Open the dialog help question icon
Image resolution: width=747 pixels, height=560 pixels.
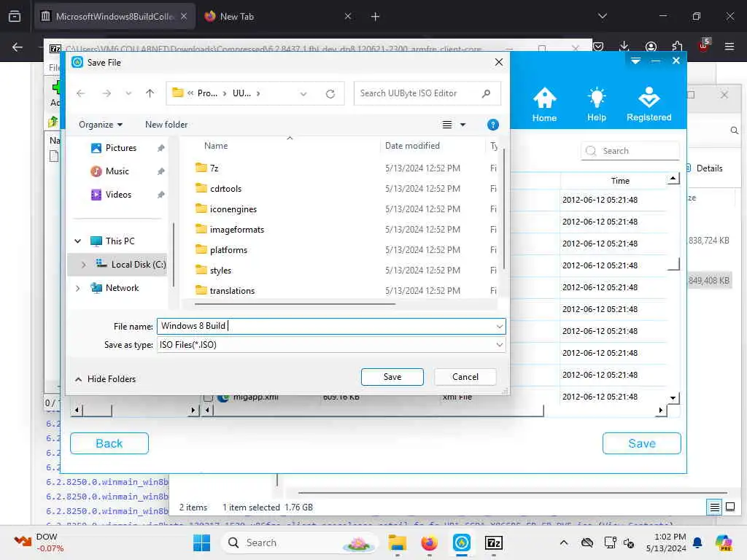(492, 125)
